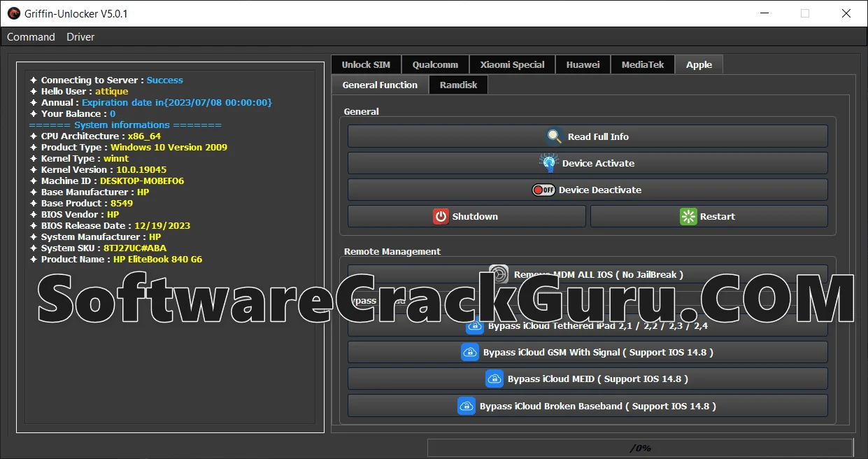Click cloud lock icon for Bypass iCloud MEID
The height and width of the screenshot is (459, 868).
click(x=495, y=379)
